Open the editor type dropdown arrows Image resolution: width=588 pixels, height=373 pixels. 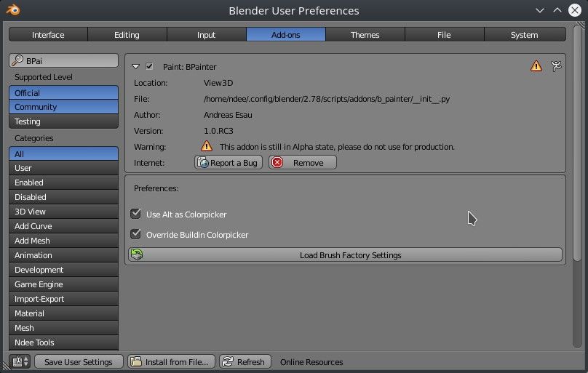coord(26,361)
